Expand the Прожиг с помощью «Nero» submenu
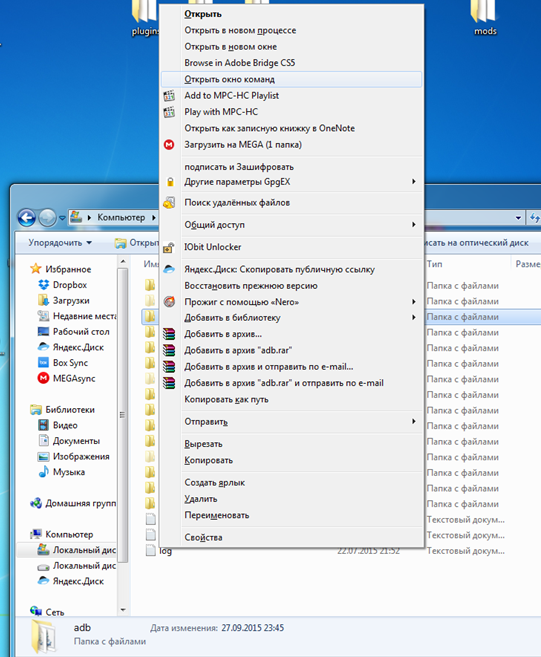This screenshot has width=541, height=657. click(414, 302)
